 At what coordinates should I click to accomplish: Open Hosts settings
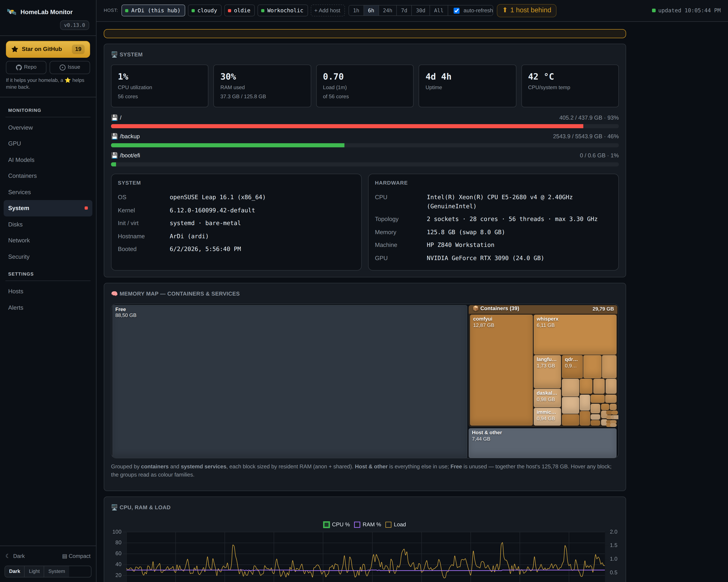48,291
